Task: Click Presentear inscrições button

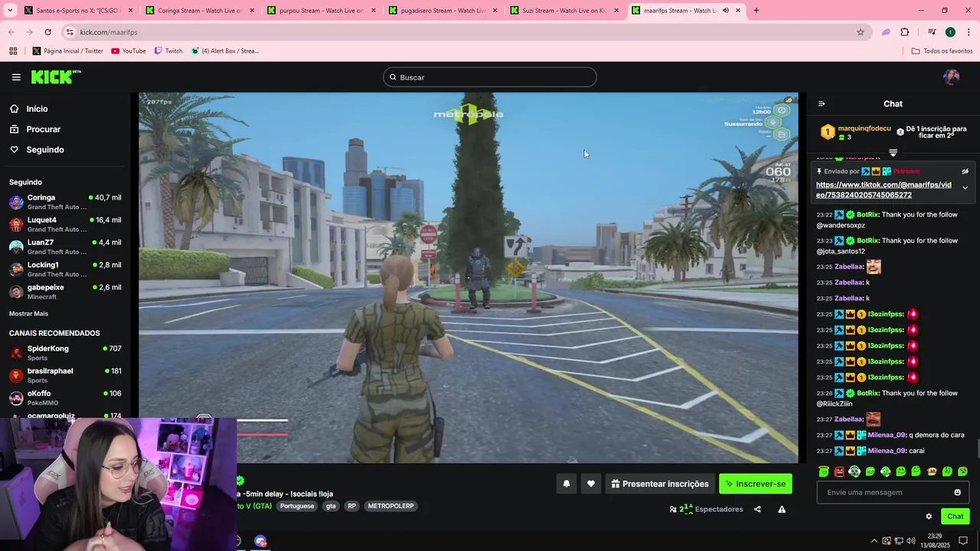Action: click(x=660, y=484)
